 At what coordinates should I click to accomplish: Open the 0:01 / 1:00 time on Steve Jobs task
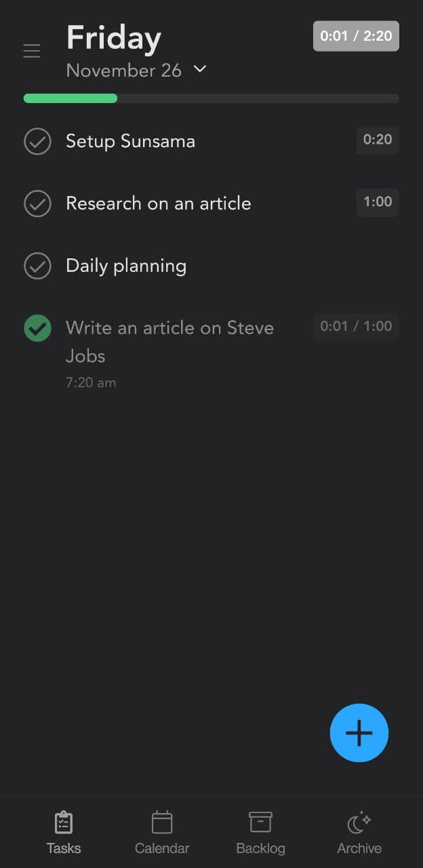(356, 326)
